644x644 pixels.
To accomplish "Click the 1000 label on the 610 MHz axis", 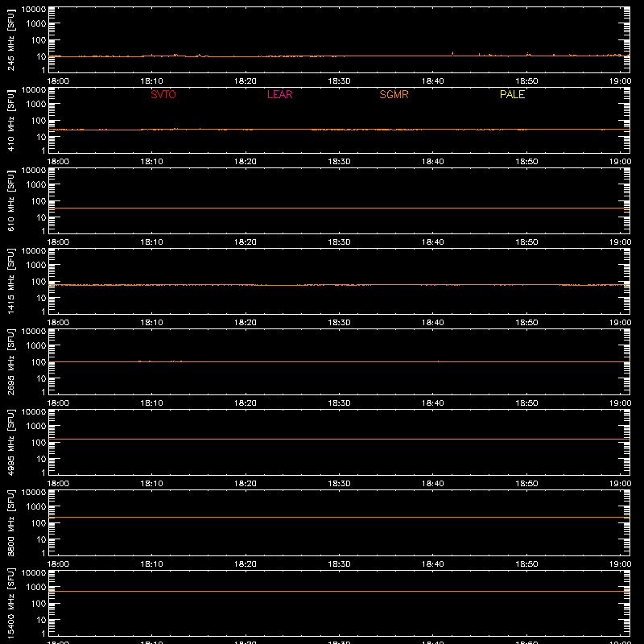I will click(x=36, y=185).
